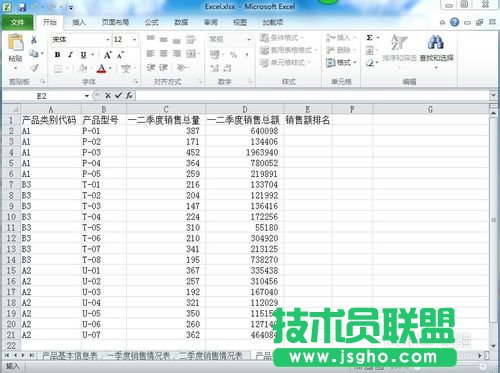Decrease decimal places icon
The image size is (500, 373).
pos(227,68)
